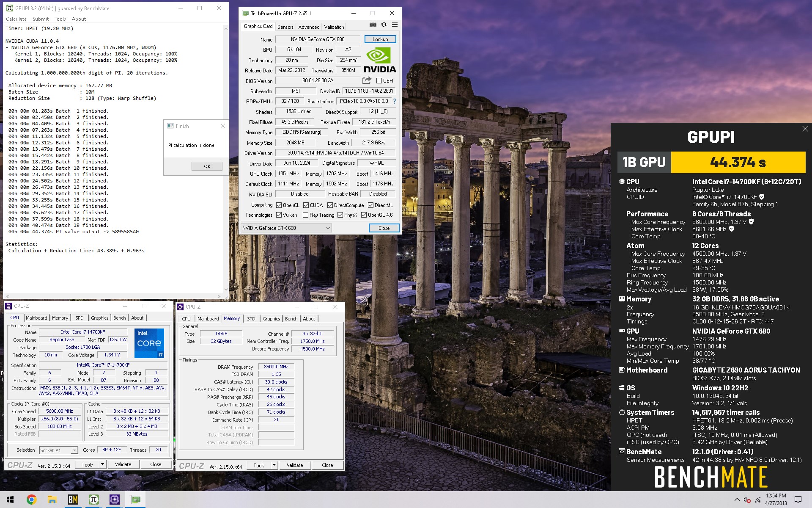Click the GPU-Z Name field NVIDIA GeForce GTX 680
Viewport: 812px width, 508px height.
tap(318, 39)
